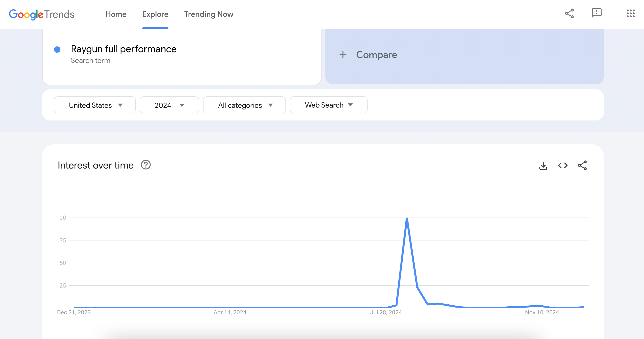Viewport: 644px width, 339px height.
Task: Open the All categories dropdown
Action: point(244,105)
